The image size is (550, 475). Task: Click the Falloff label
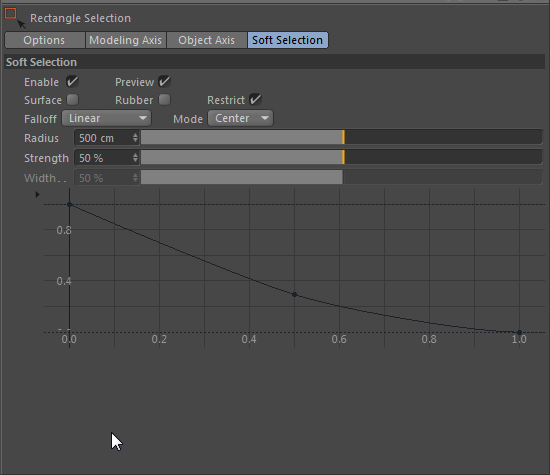(x=40, y=119)
